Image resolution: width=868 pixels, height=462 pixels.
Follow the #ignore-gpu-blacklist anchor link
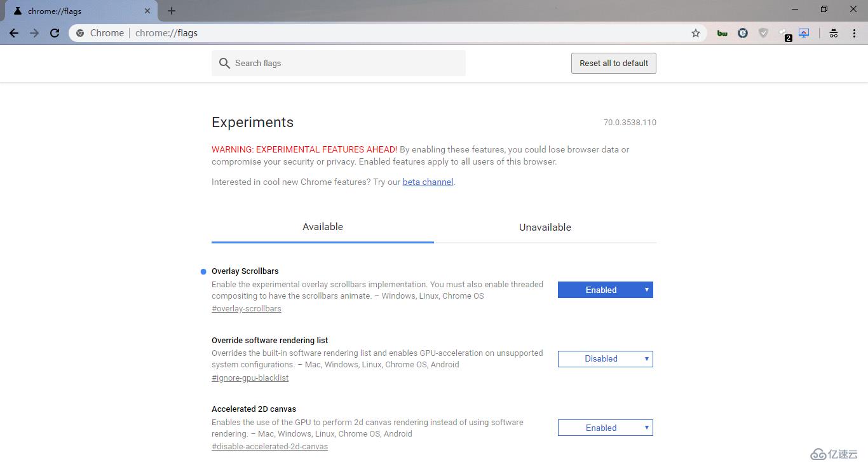tap(250, 378)
